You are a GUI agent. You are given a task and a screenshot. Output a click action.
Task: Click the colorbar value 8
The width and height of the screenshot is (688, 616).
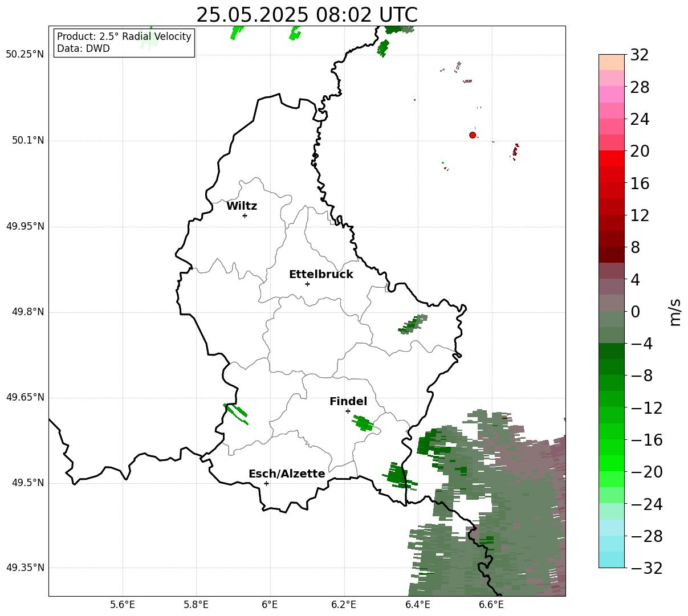[635, 248]
